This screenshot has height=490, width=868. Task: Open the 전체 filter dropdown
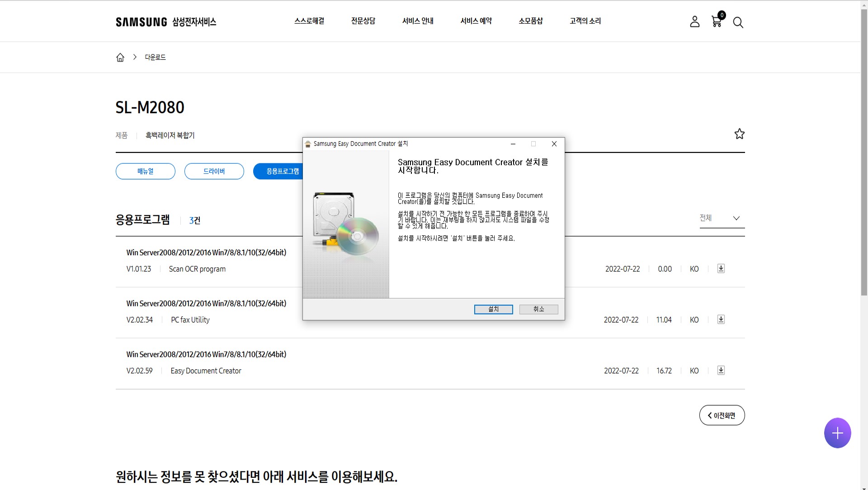721,218
